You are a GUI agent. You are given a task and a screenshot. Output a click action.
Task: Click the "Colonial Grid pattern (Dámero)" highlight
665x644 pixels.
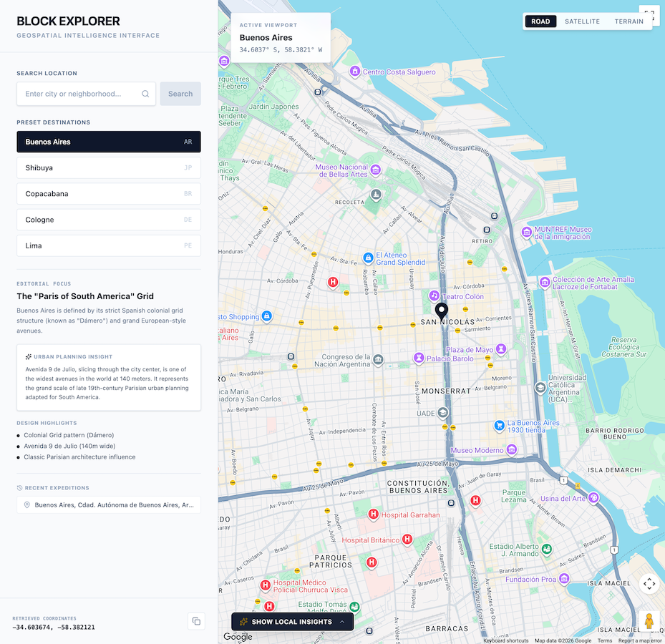[x=69, y=435]
